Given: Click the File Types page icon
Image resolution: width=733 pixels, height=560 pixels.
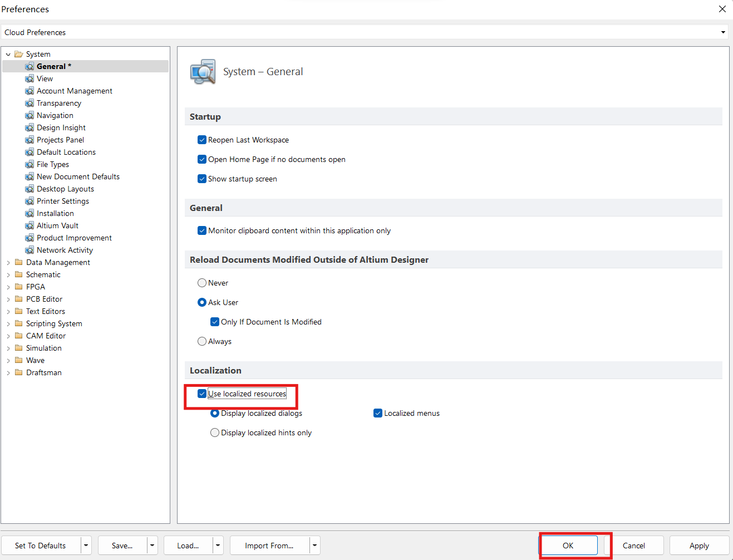Looking at the screenshot, I should pos(29,164).
